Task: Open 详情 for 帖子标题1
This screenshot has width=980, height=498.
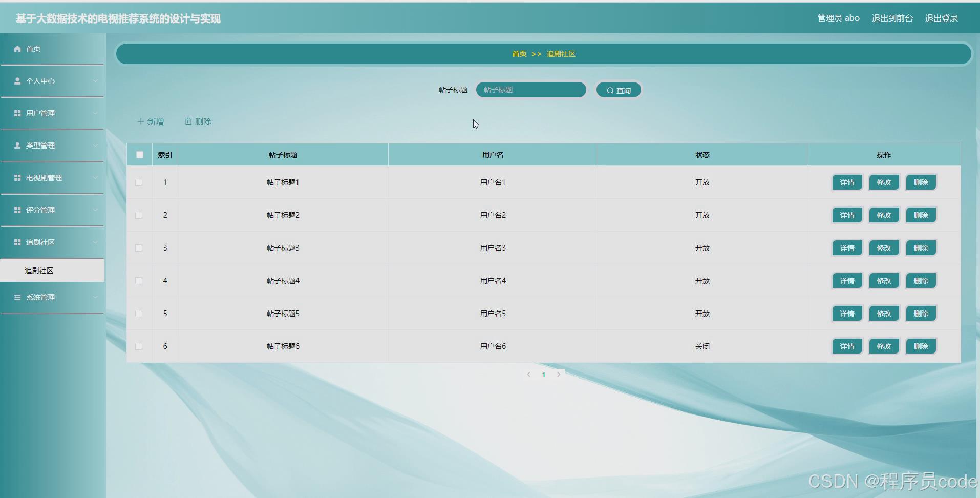Action: (847, 182)
